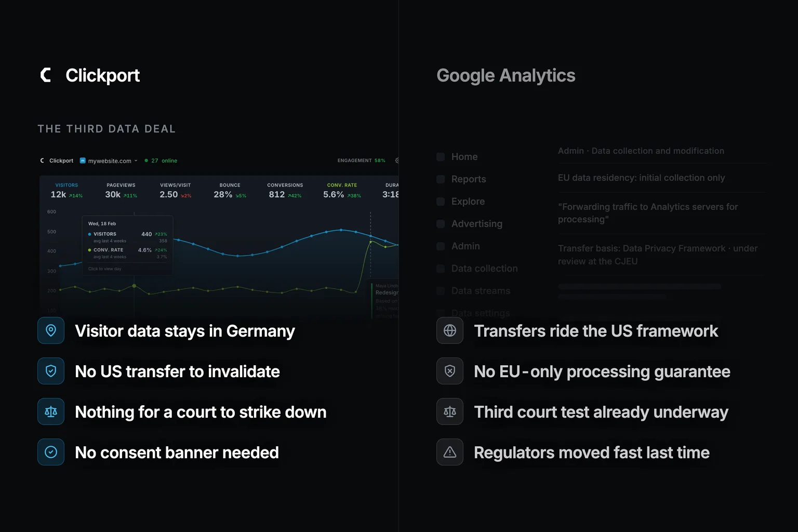Click 'Visitor data stays in Germany' text
The height and width of the screenshot is (532, 798).
185,331
